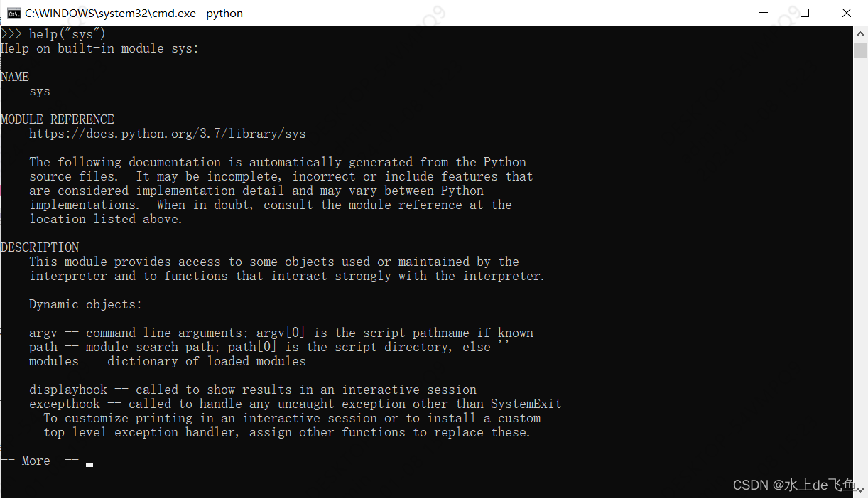Click the DESCRIPTION section heading
Screen dimensions: 868x499
click(39, 247)
